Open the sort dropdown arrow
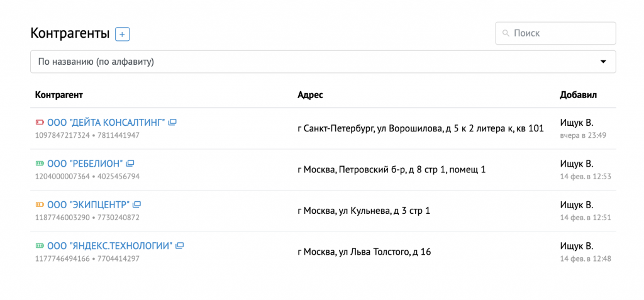Viewport: 644px width, 300px height. (603, 62)
